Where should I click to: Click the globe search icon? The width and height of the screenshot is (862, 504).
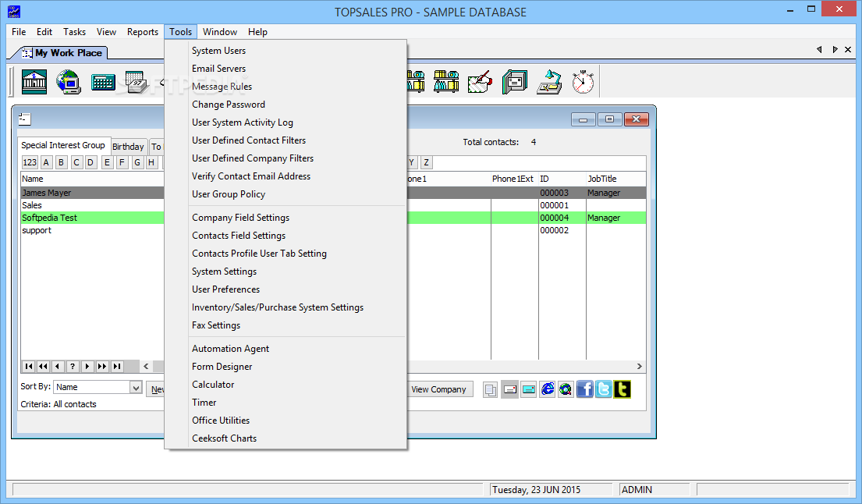pos(566,389)
